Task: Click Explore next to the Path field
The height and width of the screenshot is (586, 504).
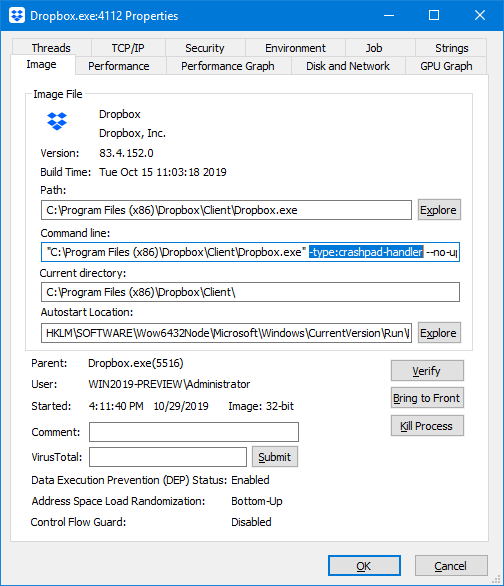Action: [439, 210]
